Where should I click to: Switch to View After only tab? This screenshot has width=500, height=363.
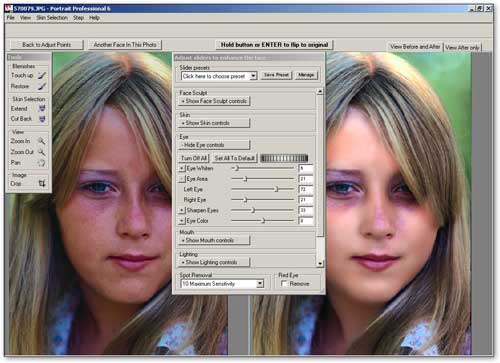point(462,47)
